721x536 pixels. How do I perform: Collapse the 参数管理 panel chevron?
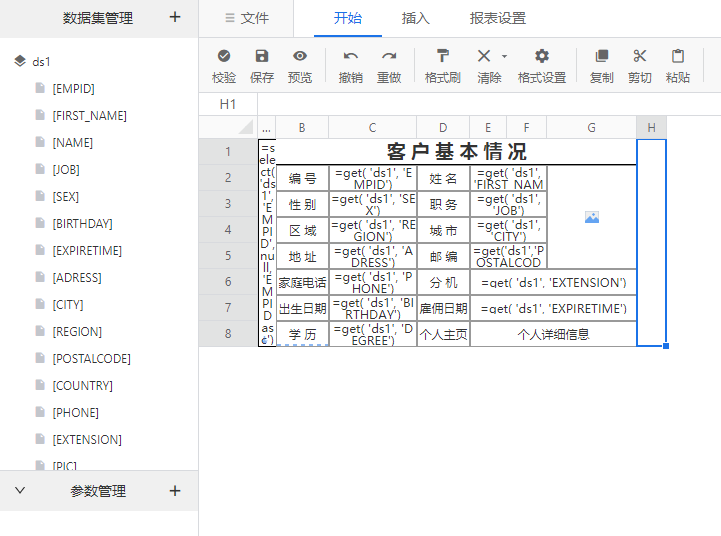[20, 491]
